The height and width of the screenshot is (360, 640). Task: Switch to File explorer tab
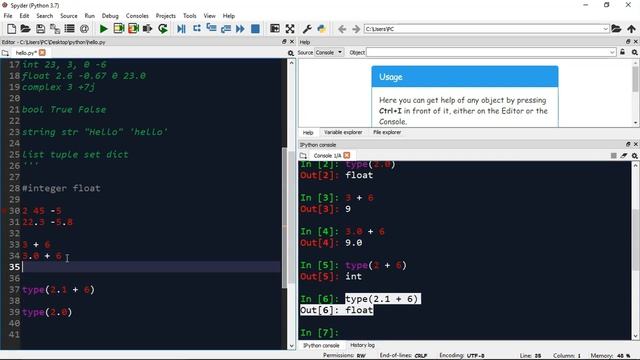[x=387, y=132]
